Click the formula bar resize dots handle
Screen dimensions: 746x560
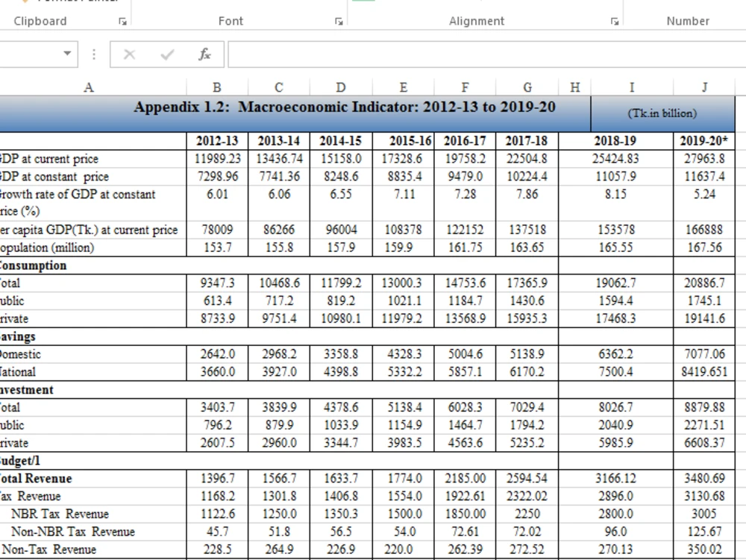click(94, 54)
